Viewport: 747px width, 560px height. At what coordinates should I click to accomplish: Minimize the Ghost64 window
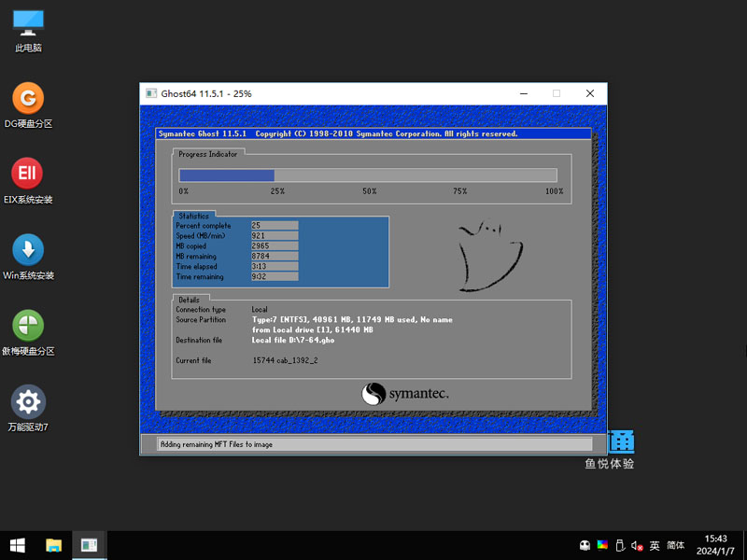524,93
